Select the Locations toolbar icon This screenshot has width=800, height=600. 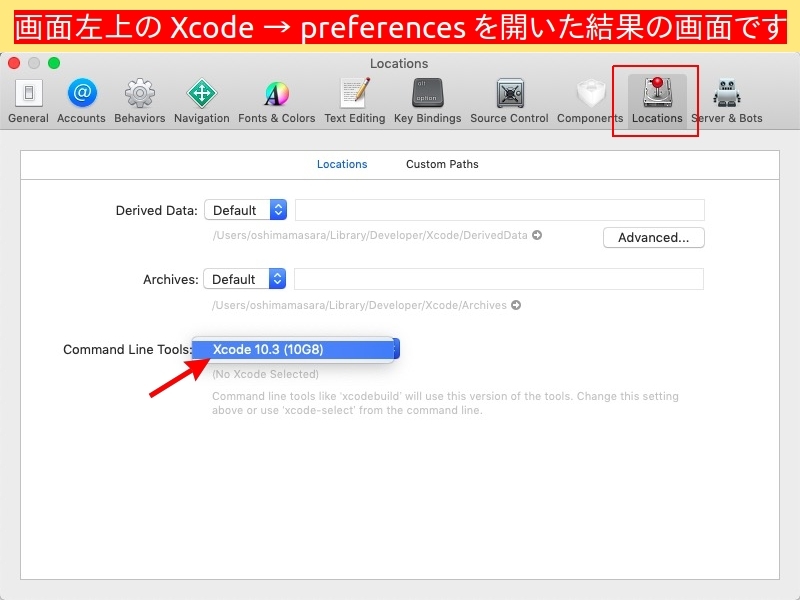click(x=657, y=101)
